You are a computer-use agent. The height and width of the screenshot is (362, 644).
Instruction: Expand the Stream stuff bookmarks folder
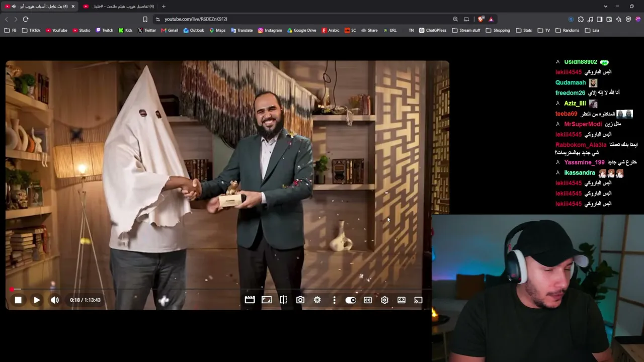[x=466, y=30]
